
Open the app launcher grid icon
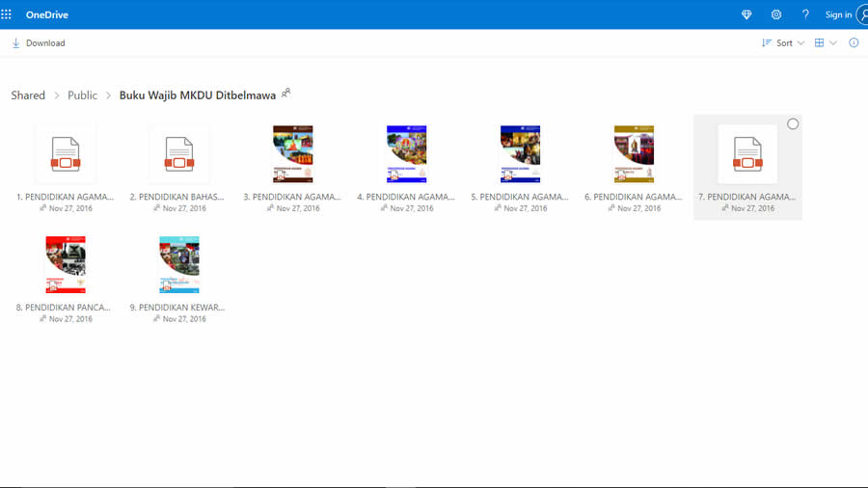tap(7, 14)
